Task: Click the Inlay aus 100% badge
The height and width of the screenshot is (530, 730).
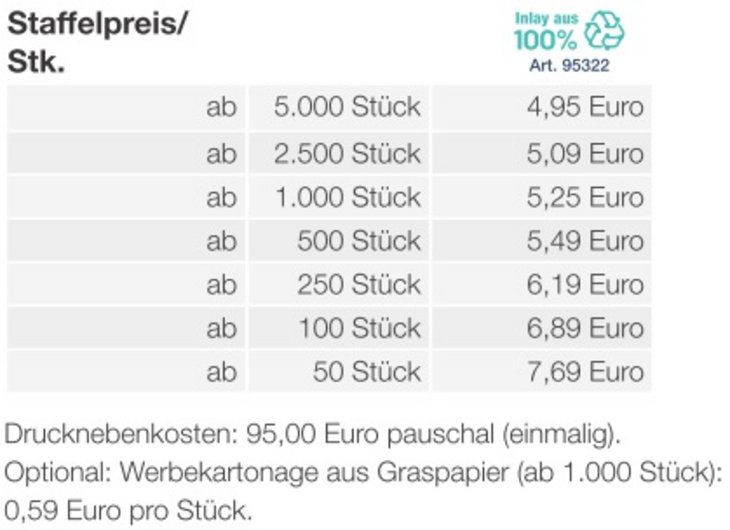Action: pyautogui.click(x=569, y=31)
